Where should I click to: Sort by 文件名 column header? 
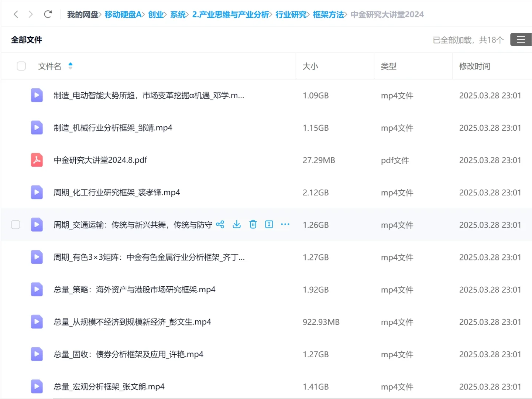49,66
